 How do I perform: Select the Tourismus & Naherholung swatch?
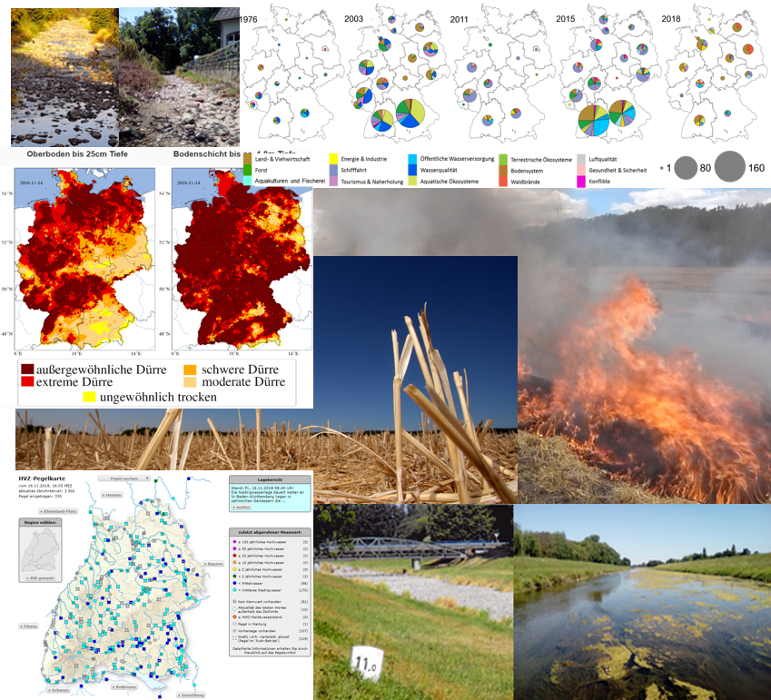[333, 181]
